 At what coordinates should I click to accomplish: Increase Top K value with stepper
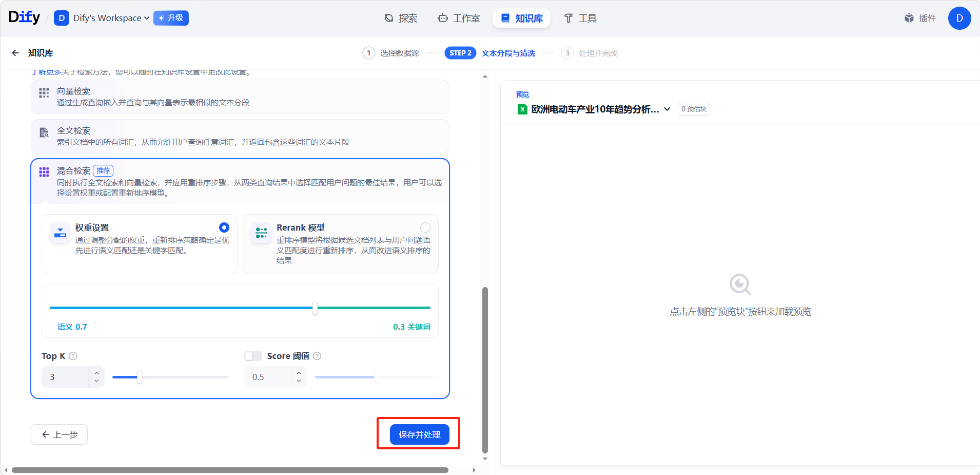tap(96, 373)
